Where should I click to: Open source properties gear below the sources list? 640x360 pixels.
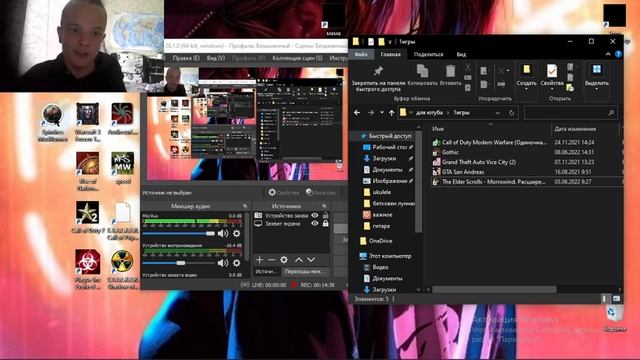click(x=284, y=260)
